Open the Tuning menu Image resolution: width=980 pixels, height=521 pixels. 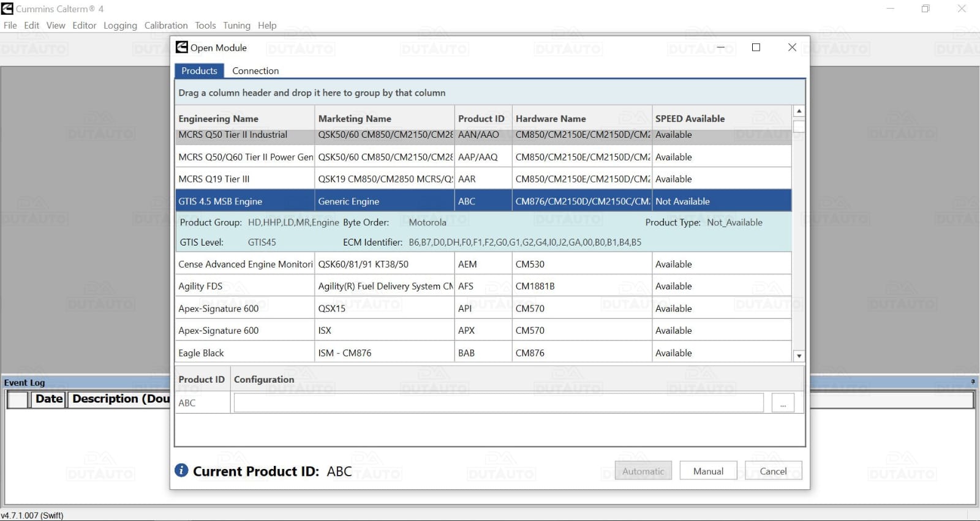pyautogui.click(x=236, y=25)
